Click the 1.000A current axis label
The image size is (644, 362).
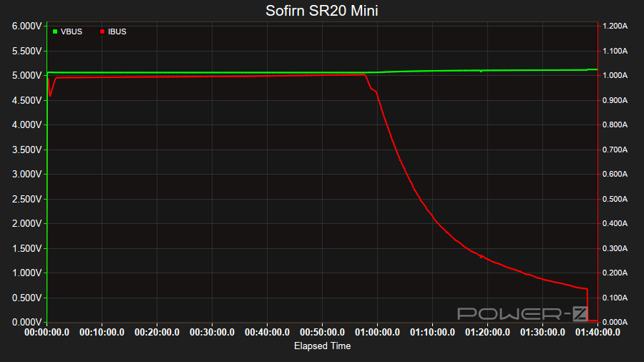pyautogui.click(x=615, y=76)
